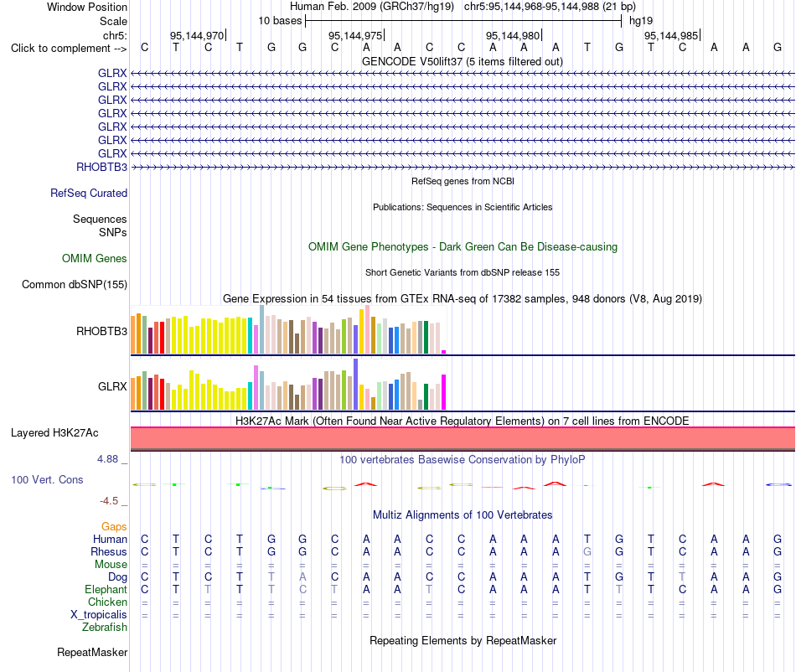Viewport: 796px width, 672px height.
Task: Click the Scale track label
Action: [113, 21]
